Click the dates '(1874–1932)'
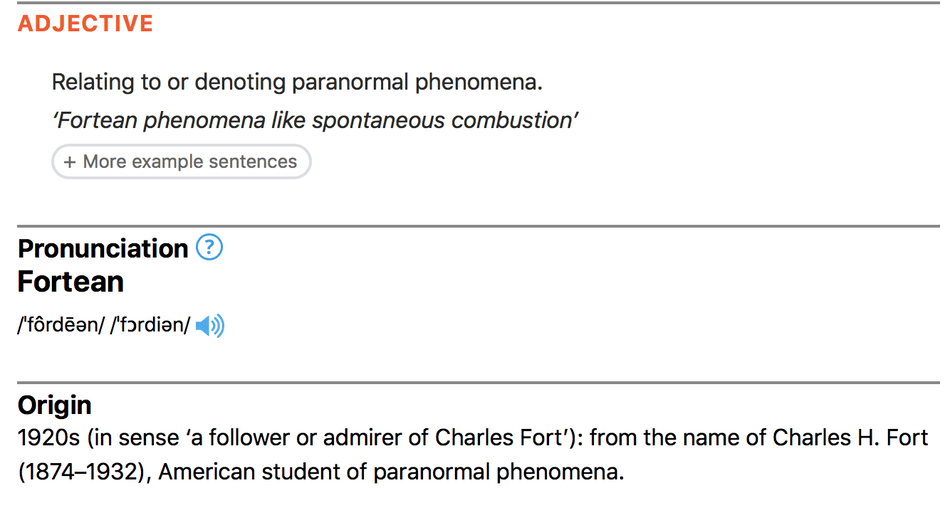Image resolution: width=950 pixels, height=525 pixels. (x=85, y=472)
